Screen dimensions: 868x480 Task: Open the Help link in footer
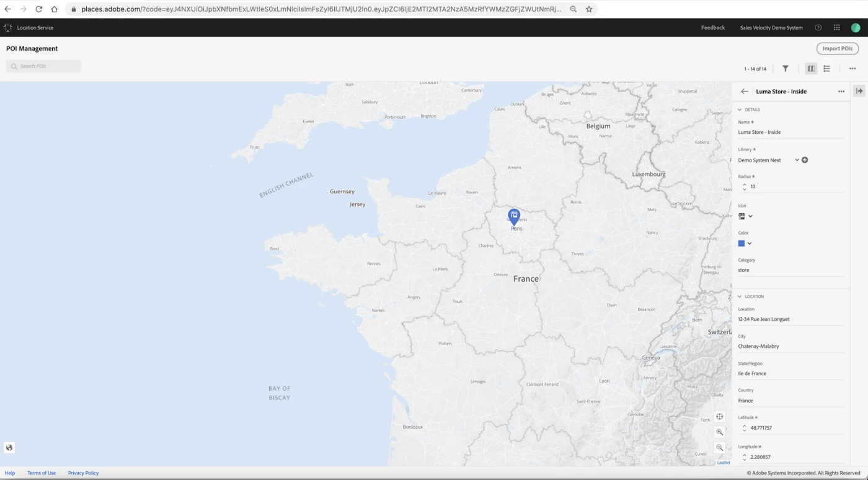pos(10,473)
